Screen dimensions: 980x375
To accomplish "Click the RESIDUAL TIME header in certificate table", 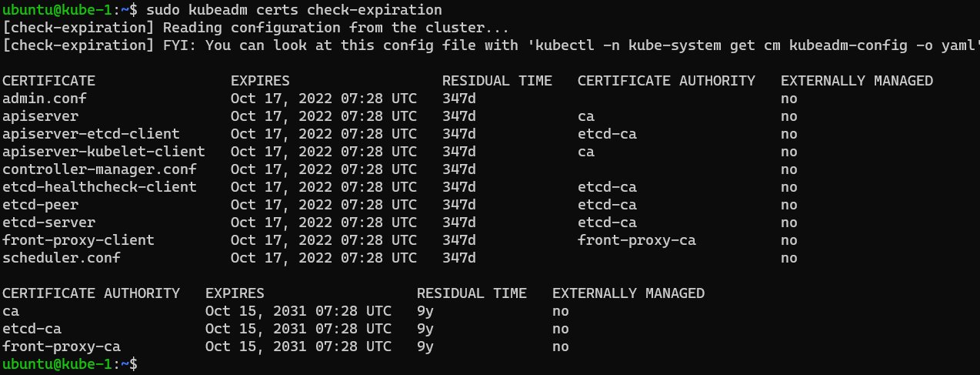I will tap(497, 81).
